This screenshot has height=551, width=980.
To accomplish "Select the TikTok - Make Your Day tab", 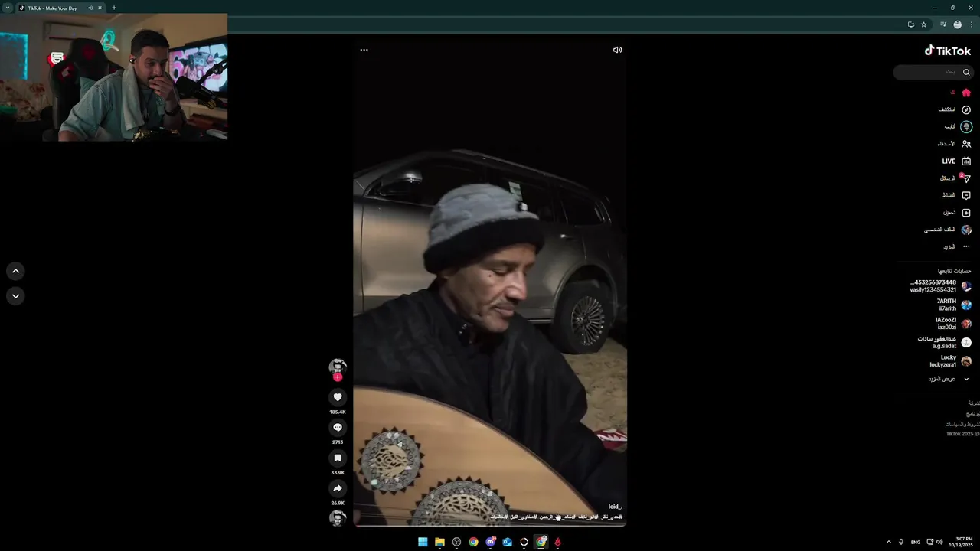I will click(x=60, y=8).
